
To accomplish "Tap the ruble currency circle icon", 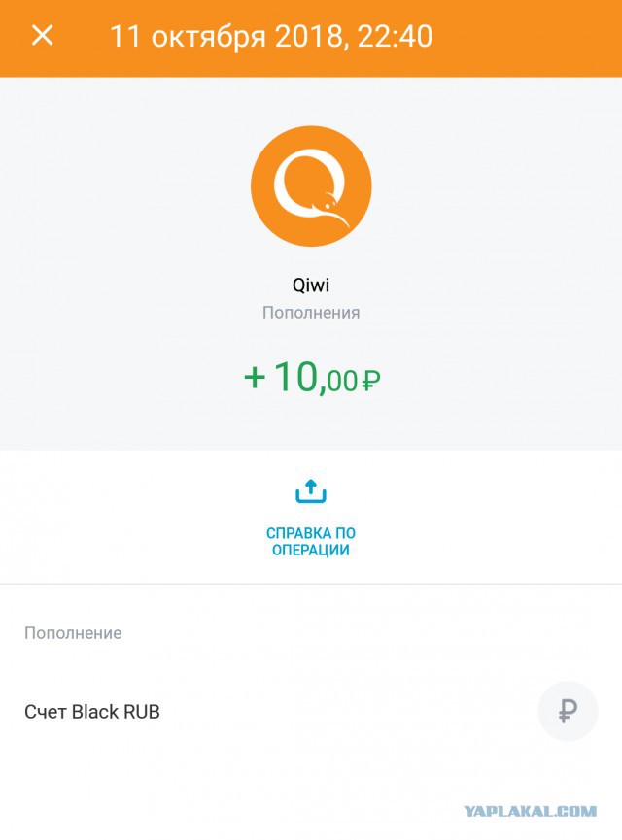I will tap(568, 712).
